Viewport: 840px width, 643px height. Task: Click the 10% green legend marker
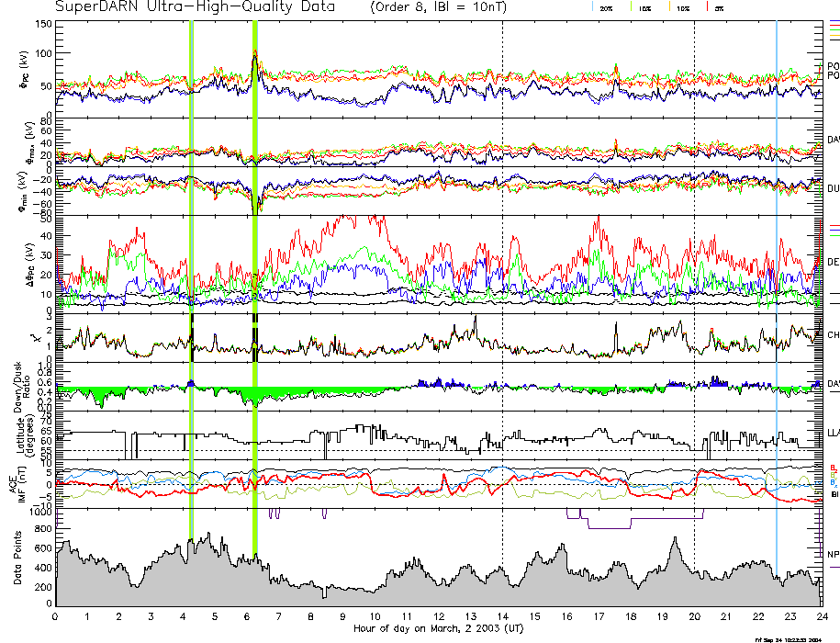point(670,7)
